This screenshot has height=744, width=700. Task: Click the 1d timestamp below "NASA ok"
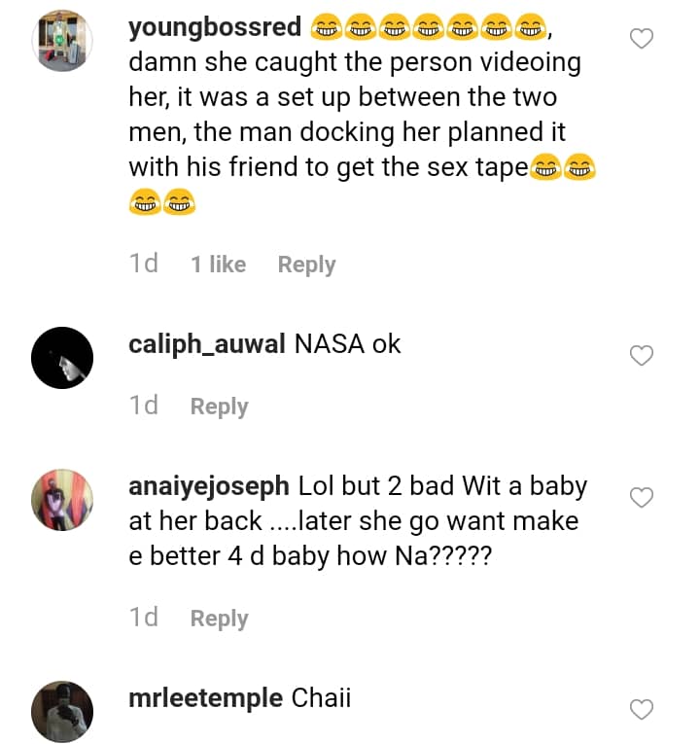[143, 406]
